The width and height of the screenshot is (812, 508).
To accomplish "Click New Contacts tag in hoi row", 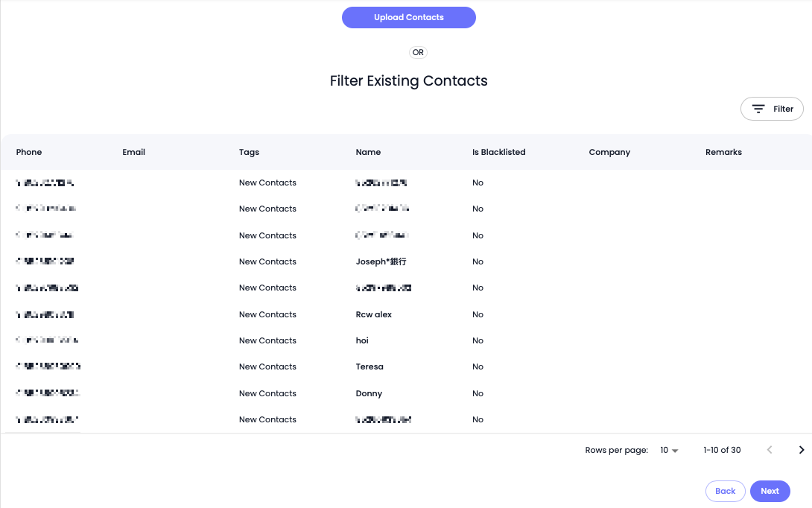I will [267, 340].
